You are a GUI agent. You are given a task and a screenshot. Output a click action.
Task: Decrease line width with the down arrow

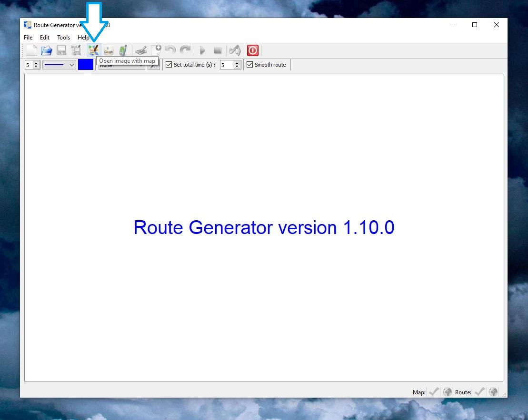coord(36,67)
